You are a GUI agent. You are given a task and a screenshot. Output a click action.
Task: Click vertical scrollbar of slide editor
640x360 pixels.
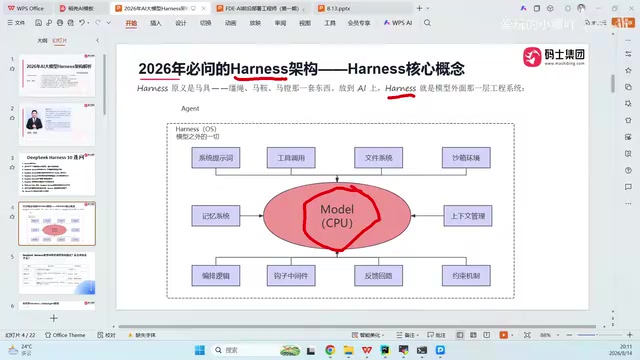(x=613, y=84)
